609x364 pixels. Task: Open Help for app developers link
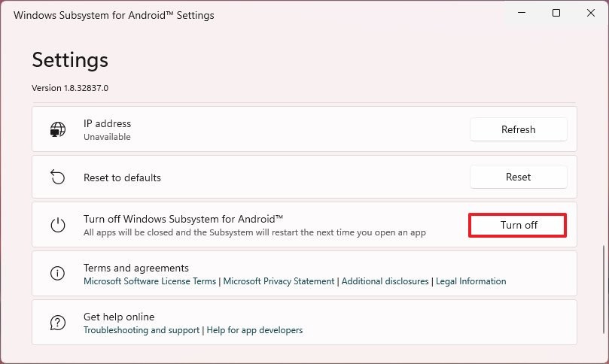click(254, 330)
